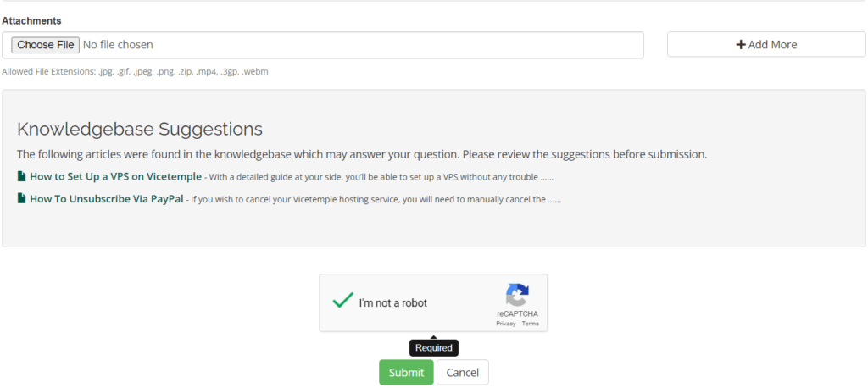Open the reCAPTCHA Terms link

(530, 324)
